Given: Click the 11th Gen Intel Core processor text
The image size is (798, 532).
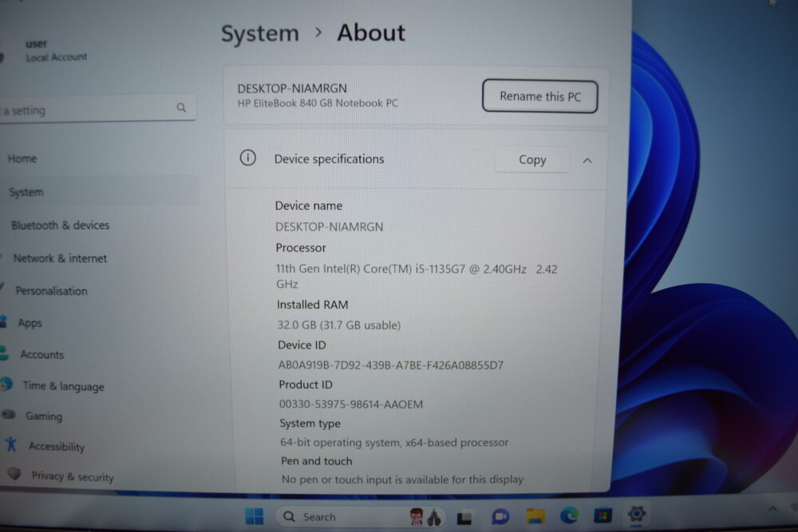Looking at the screenshot, I should pos(417,276).
